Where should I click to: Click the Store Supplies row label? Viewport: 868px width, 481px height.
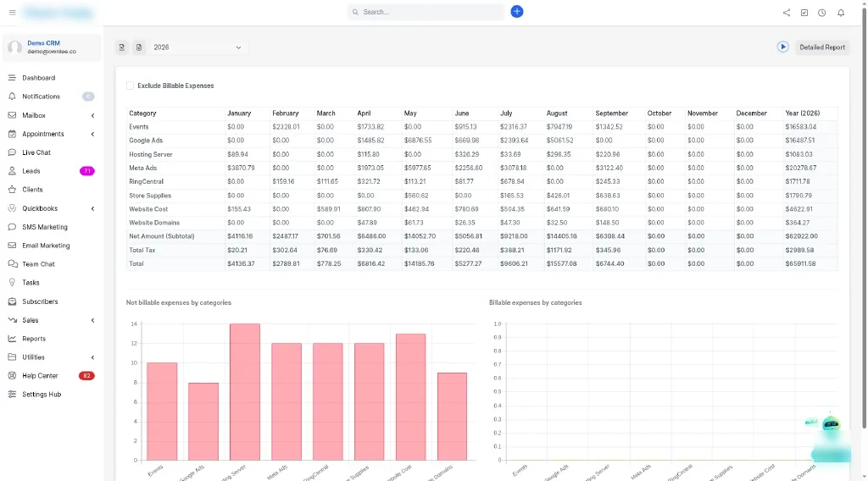pyautogui.click(x=150, y=196)
